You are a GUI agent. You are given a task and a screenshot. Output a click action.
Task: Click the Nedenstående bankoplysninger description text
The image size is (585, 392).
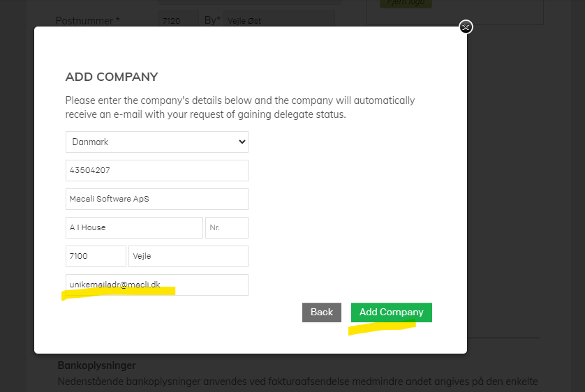click(297, 382)
